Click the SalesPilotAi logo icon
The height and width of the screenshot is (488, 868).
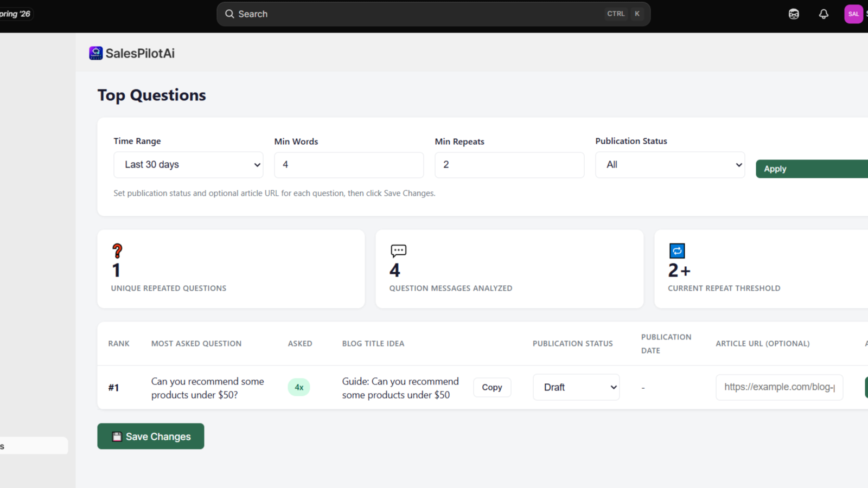pos(96,53)
